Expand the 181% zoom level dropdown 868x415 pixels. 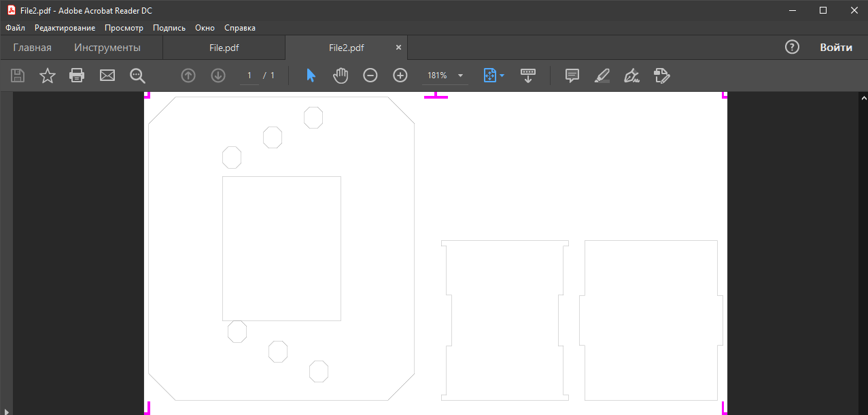tap(460, 76)
